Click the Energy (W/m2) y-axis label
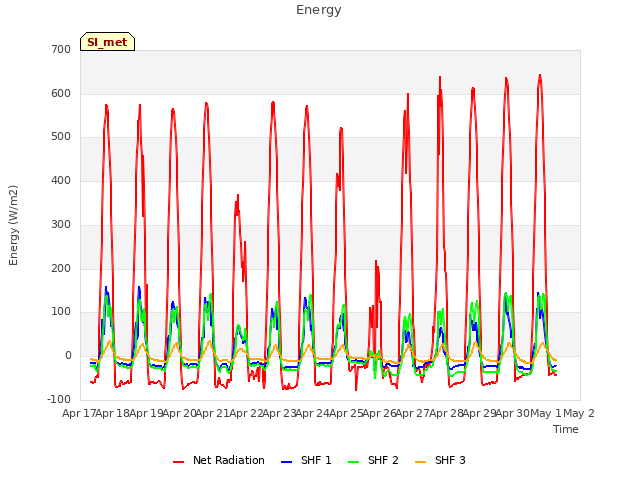The height and width of the screenshot is (480, 640). [x=13, y=225]
